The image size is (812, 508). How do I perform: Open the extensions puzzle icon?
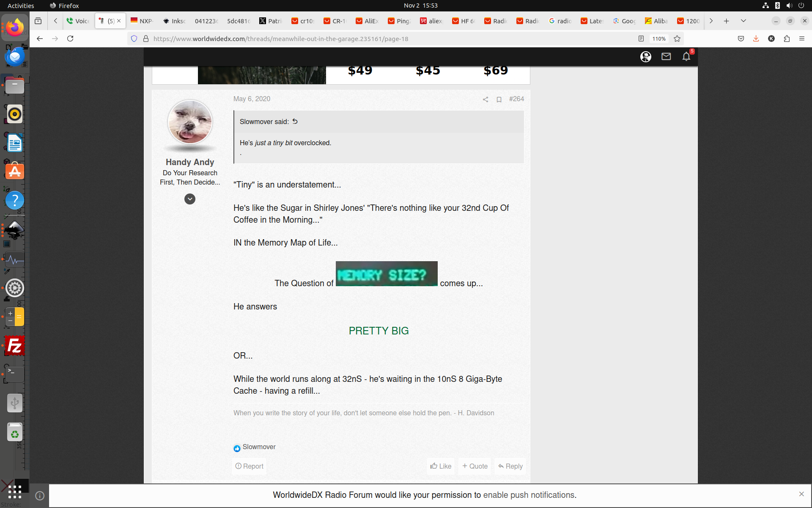coord(787,39)
